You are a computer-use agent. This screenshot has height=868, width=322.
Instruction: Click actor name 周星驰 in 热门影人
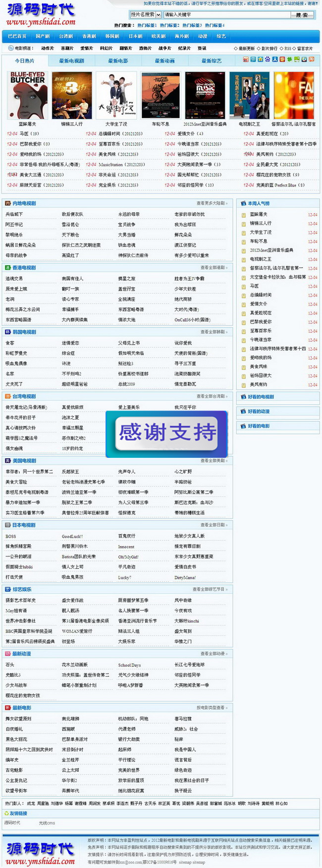click(43, 804)
